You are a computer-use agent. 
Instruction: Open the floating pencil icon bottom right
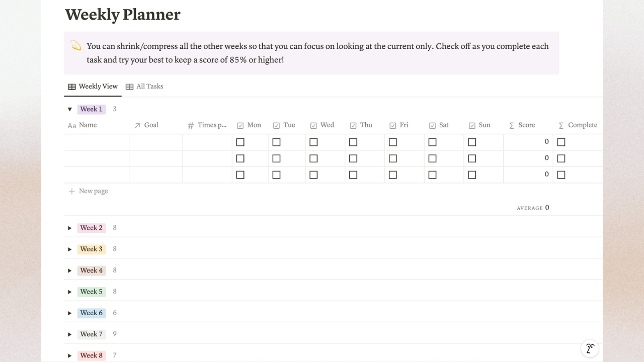590,348
